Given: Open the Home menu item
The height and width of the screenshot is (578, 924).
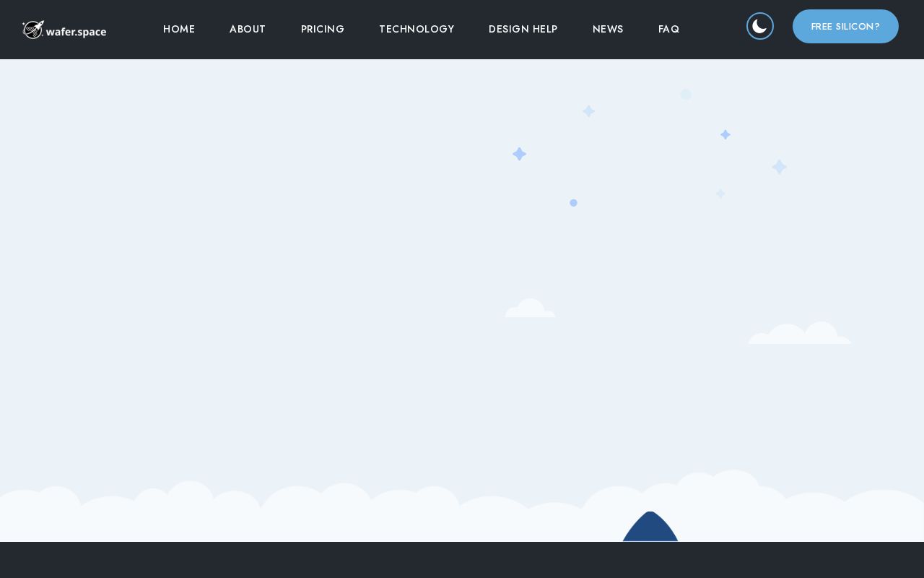Looking at the screenshot, I should tap(179, 29).
